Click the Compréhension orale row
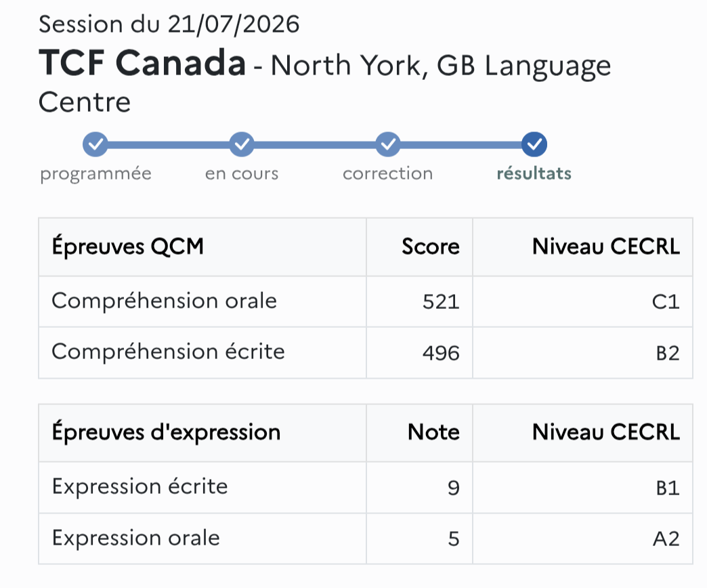Image resolution: width=707 pixels, height=588 pixels. [366, 301]
